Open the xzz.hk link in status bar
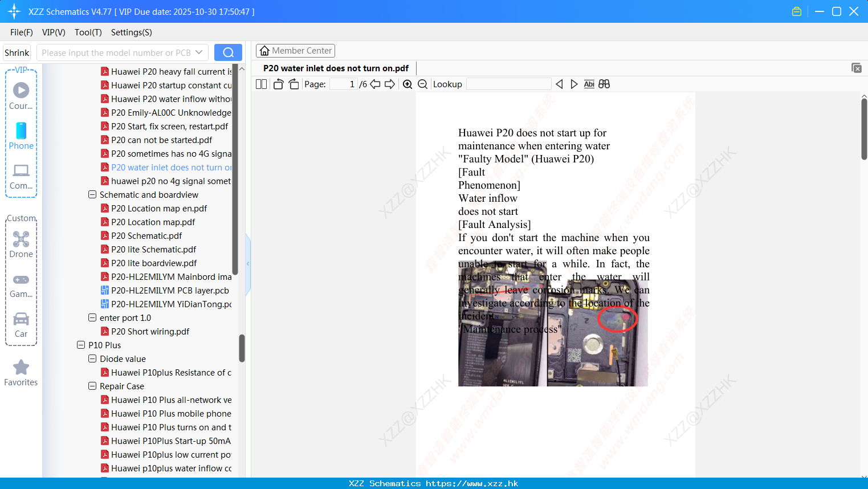 [x=472, y=483]
